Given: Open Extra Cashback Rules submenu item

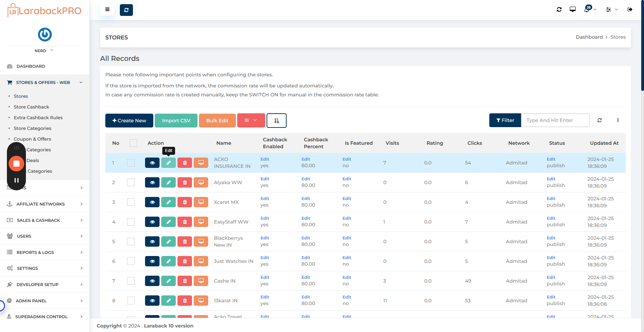Looking at the screenshot, I should [x=38, y=118].
